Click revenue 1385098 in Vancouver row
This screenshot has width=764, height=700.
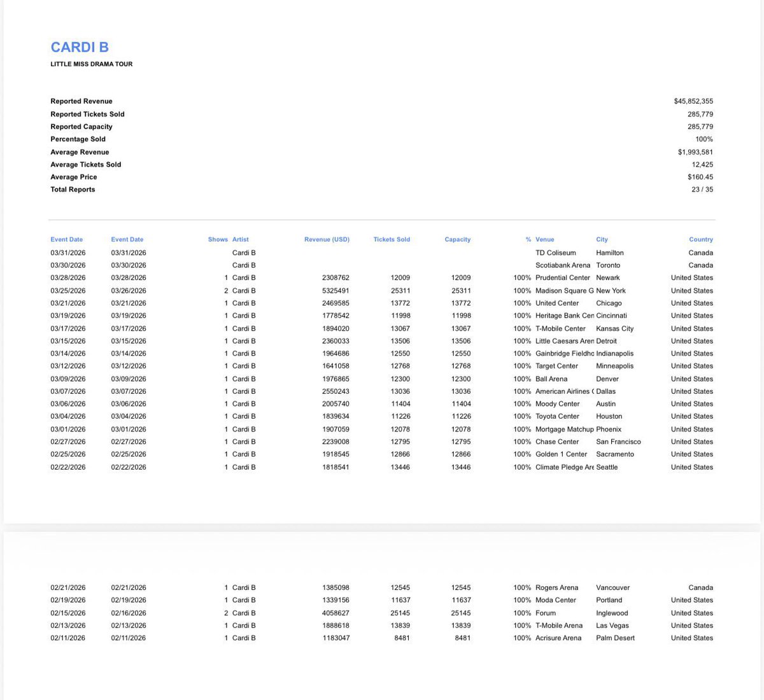tap(336, 587)
